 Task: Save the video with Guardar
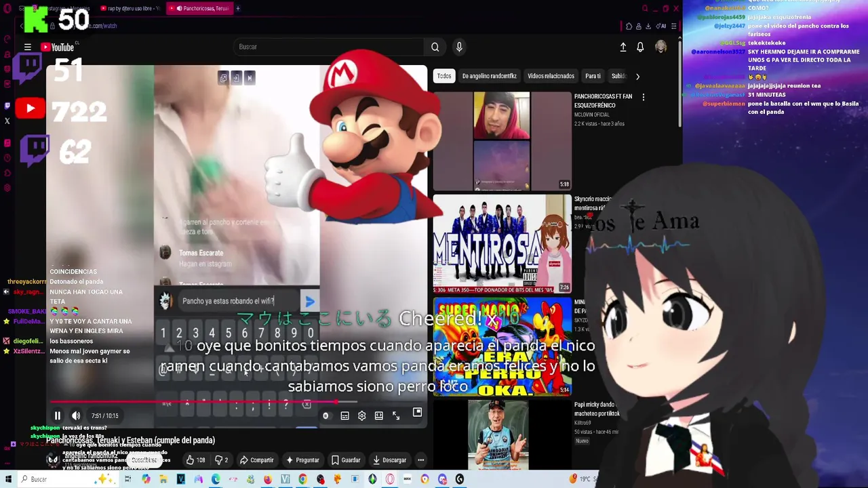[x=346, y=460]
